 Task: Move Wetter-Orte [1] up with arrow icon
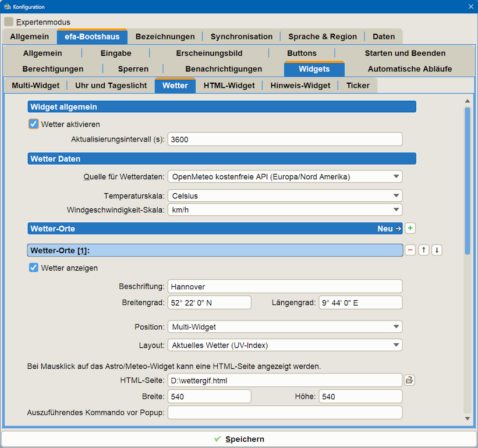click(424, 250)
